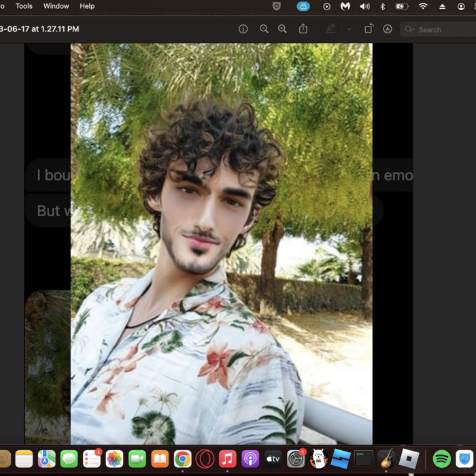Click the Highlight pen tool

(x=331, y=29)
